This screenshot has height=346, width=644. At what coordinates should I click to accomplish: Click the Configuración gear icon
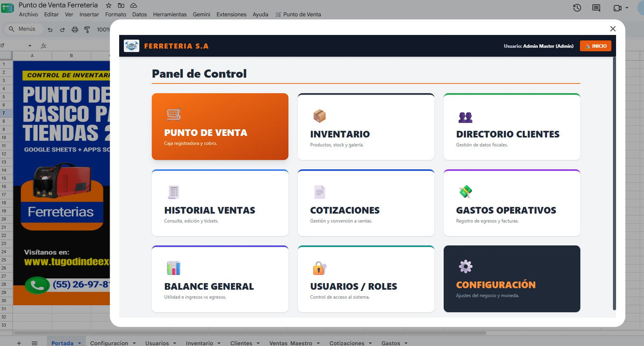tap(465, 266)
